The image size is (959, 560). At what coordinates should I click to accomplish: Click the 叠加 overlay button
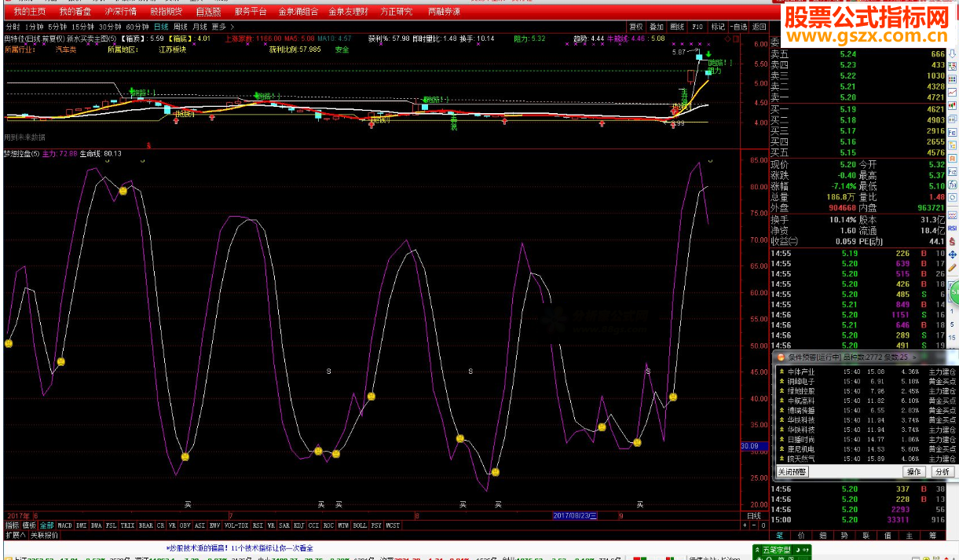tap(657, 27)
